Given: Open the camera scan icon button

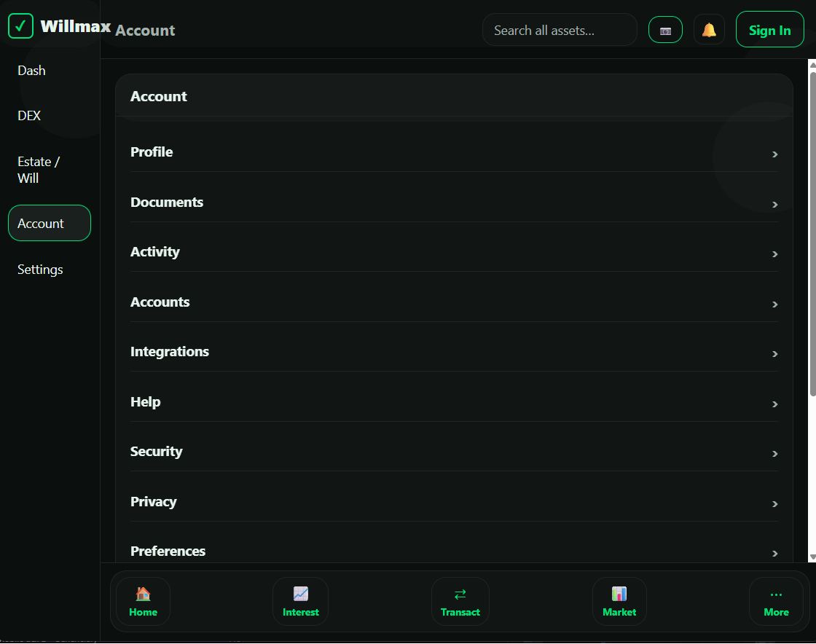Looking at the screenshot, I should click(x=665, y=30).
